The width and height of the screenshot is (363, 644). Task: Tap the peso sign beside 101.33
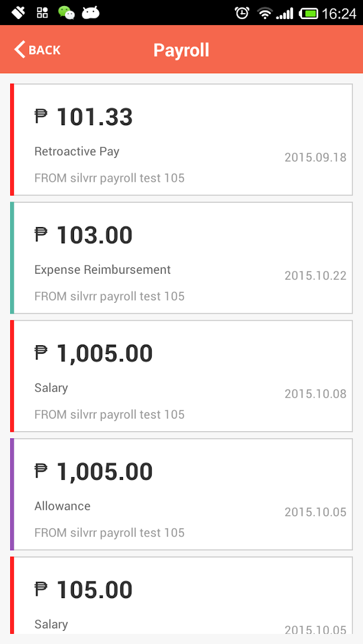tap(41, 116)
